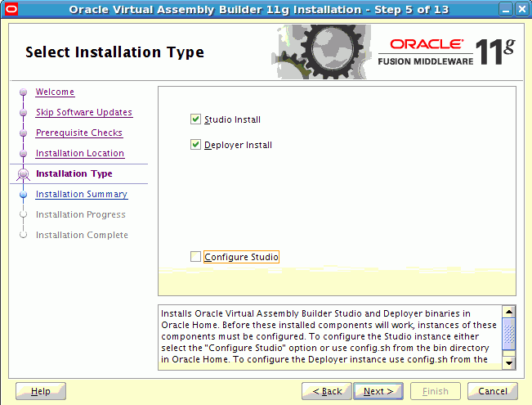
Task: Open the Skip Software Updates step
Action: [x=84, y=112]
